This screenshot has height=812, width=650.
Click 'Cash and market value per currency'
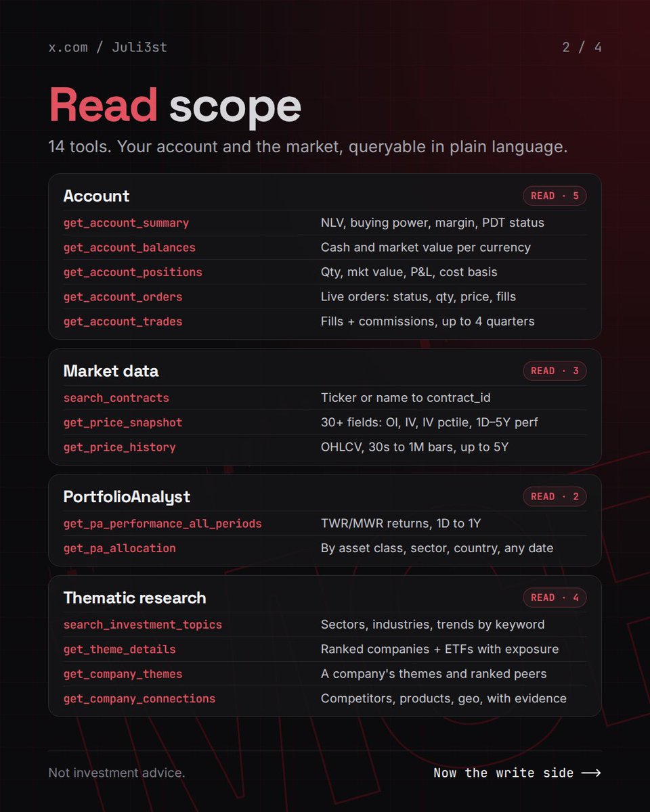coord(425,248)
